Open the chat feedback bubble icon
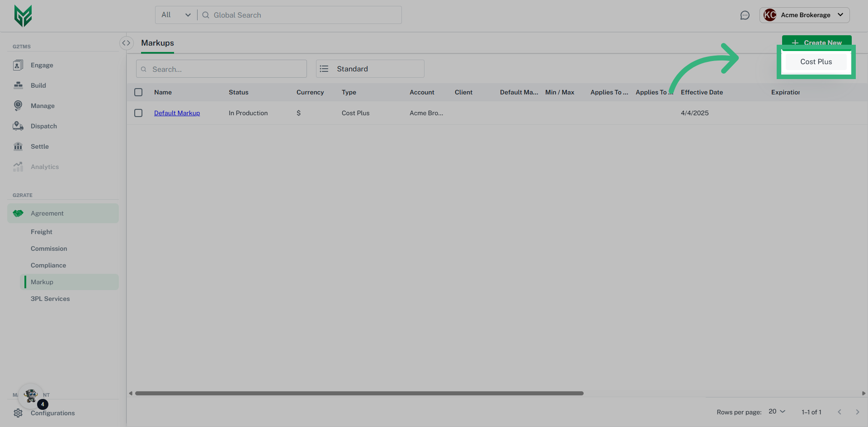The height and width of the screenshot is (427, 868). click(745, 15)
